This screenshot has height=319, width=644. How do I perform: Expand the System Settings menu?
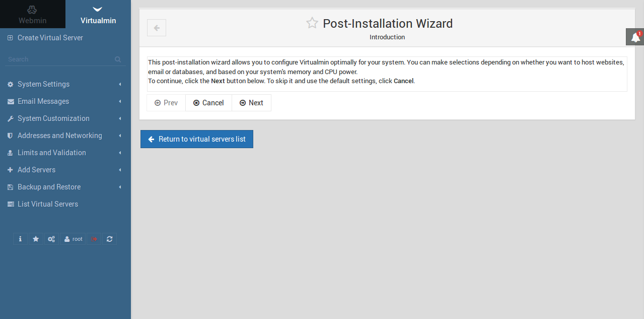pyautogui.click(x=65, y=84)
